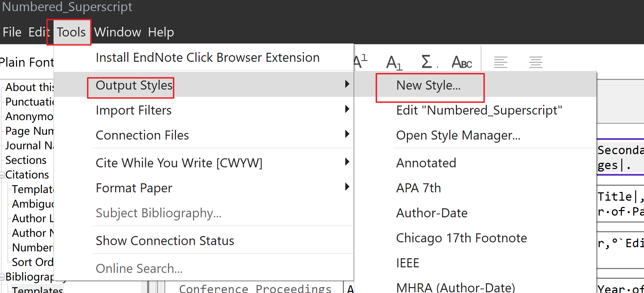Click Install EndNote Click Browser Extension
The height and width of the screenshot is (293, 644).
click(207, 58)
